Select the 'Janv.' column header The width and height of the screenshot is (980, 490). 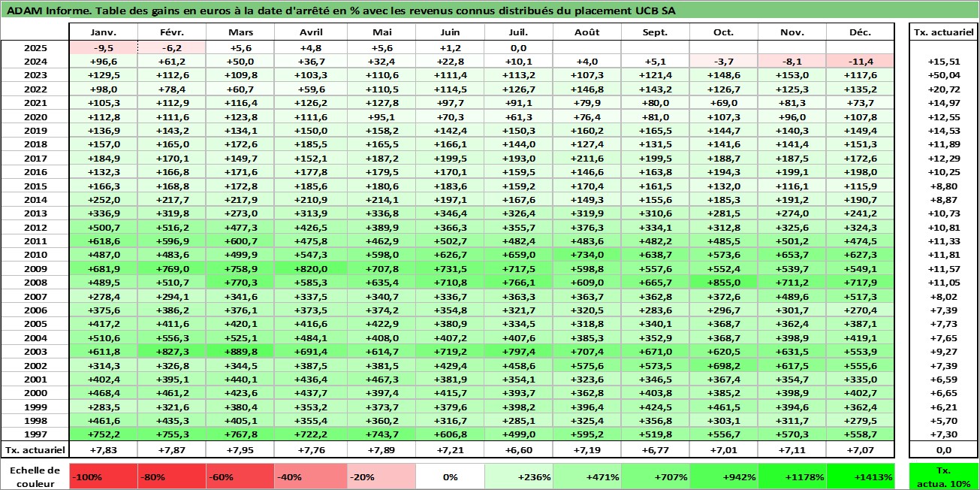point(103,32)
